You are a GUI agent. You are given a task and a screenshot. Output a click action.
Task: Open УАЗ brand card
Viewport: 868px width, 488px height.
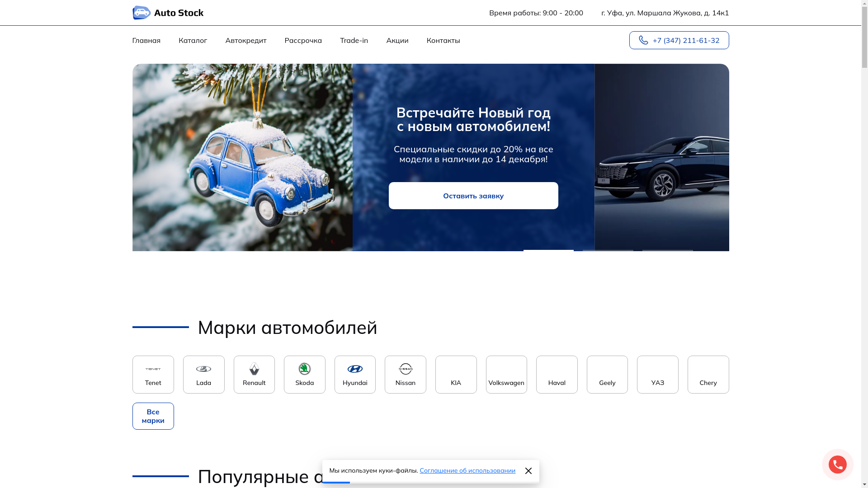point(658,375)
